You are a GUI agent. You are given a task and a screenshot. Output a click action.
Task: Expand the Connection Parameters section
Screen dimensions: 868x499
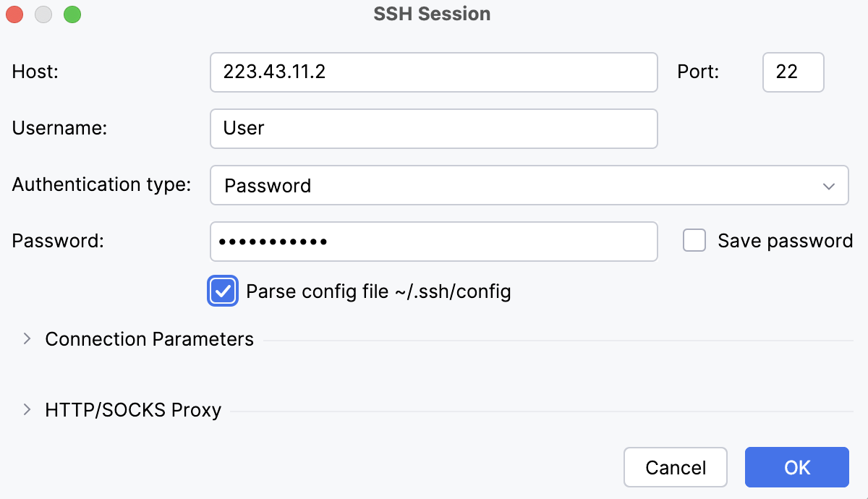(149, 338)
